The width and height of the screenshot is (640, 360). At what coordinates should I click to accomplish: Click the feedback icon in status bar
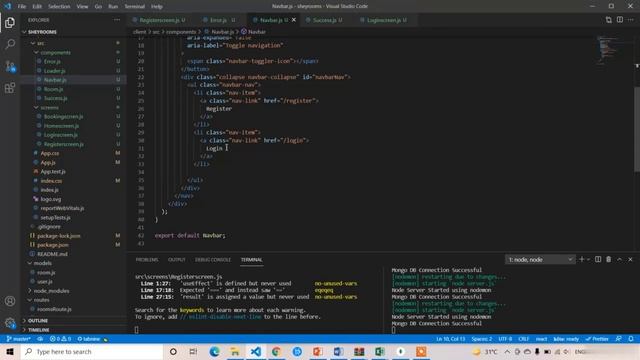619,339
